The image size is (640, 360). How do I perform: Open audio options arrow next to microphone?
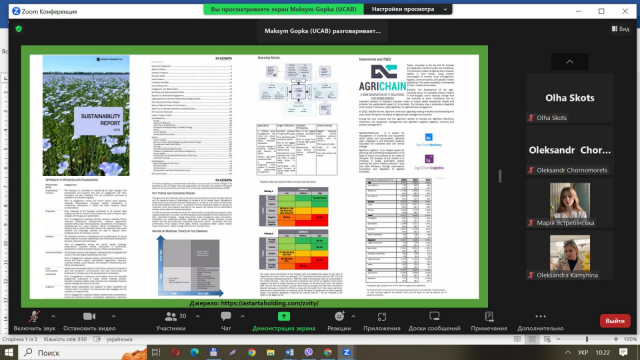click(53, 316)
